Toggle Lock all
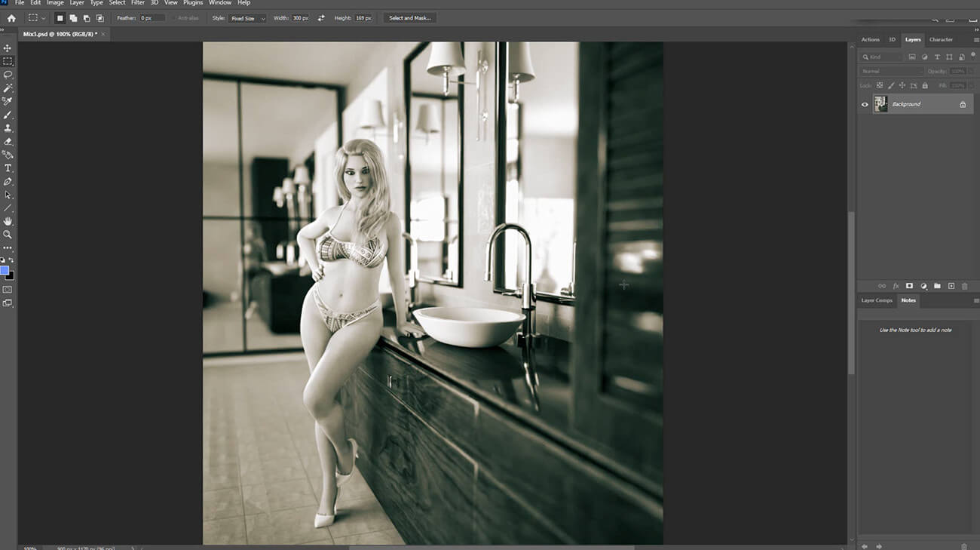Image resolution: width=980 pixels, height=550 pixels. tap(925, 85)
